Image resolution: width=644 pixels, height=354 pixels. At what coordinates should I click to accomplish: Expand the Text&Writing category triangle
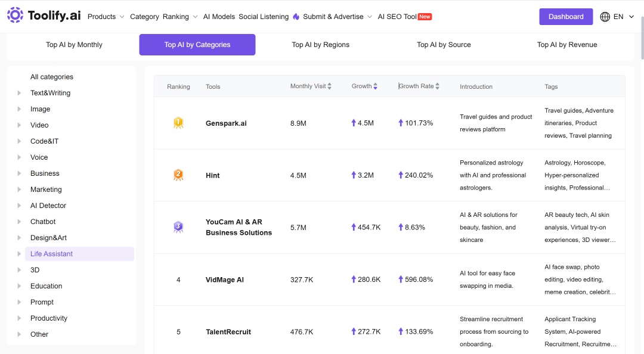click(x=19, y=93)
